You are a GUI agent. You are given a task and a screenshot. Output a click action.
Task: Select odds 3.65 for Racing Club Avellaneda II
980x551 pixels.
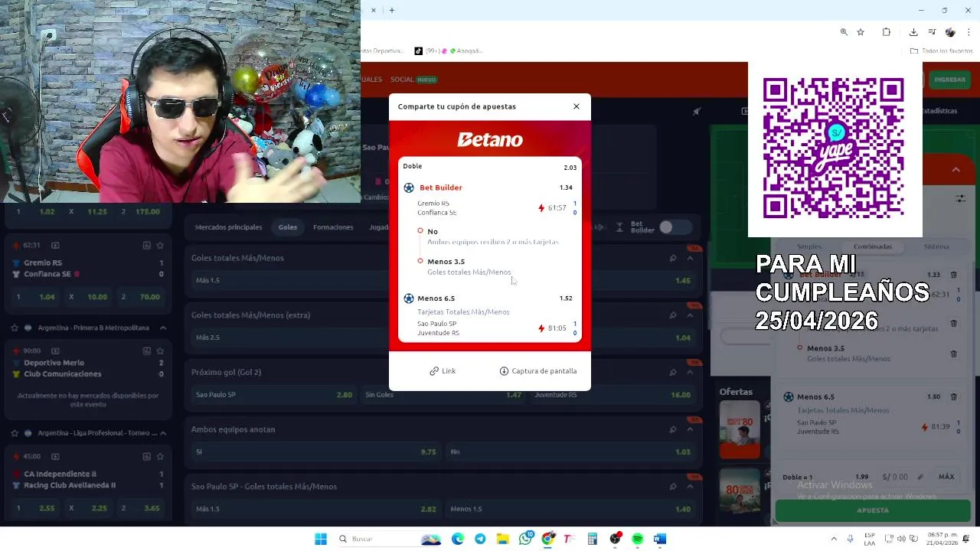point(141,508)
